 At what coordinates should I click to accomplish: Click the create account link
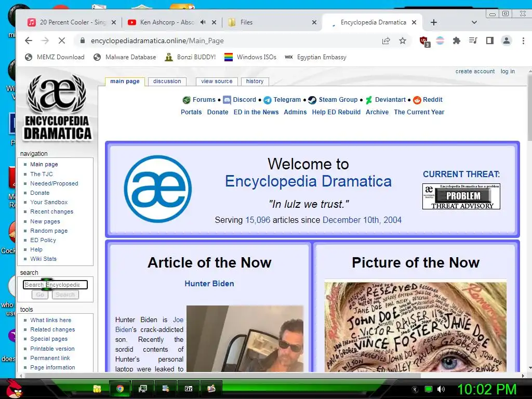tap(475, 71)
